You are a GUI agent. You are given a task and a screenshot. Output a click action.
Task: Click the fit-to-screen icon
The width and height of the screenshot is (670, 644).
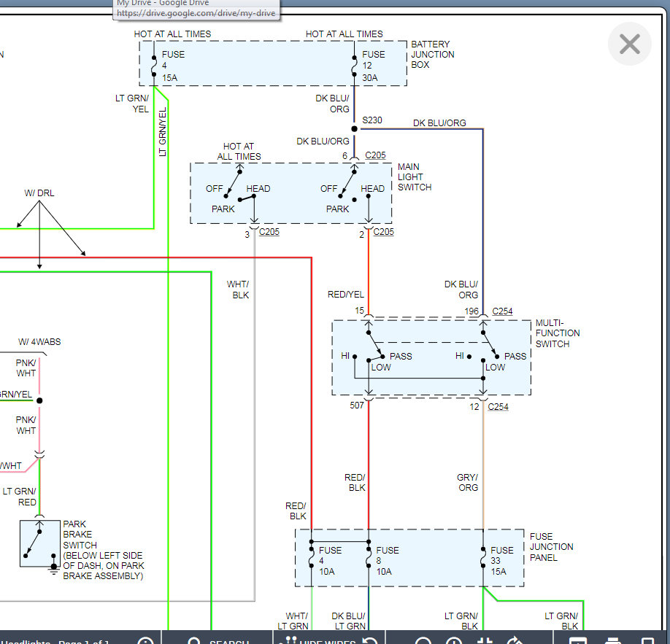pos(487,641)
